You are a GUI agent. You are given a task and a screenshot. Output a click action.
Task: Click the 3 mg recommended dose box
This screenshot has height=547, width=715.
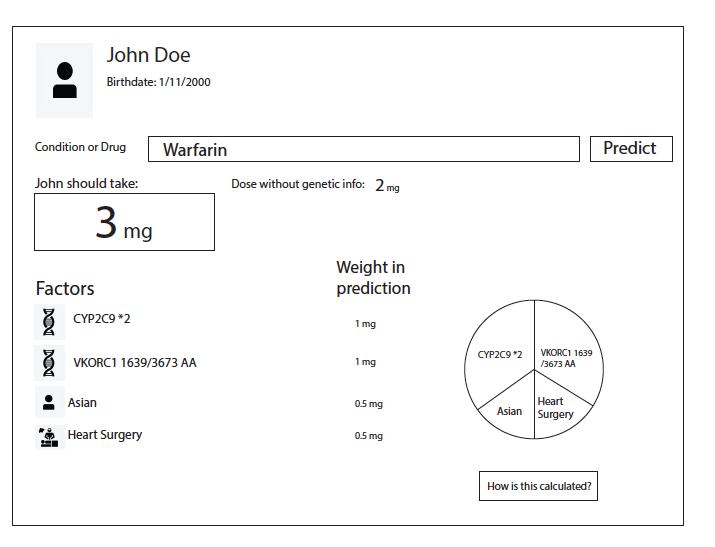[x=124, y=222]
